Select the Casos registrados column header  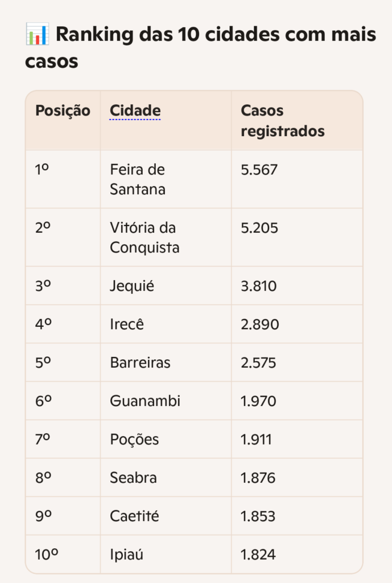[283, 121]
